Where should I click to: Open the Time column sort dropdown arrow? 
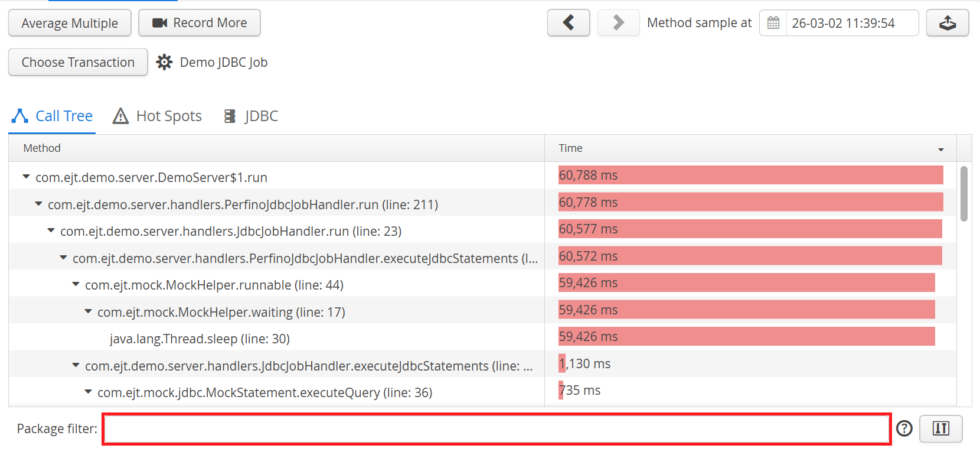[x=940, y=150]
